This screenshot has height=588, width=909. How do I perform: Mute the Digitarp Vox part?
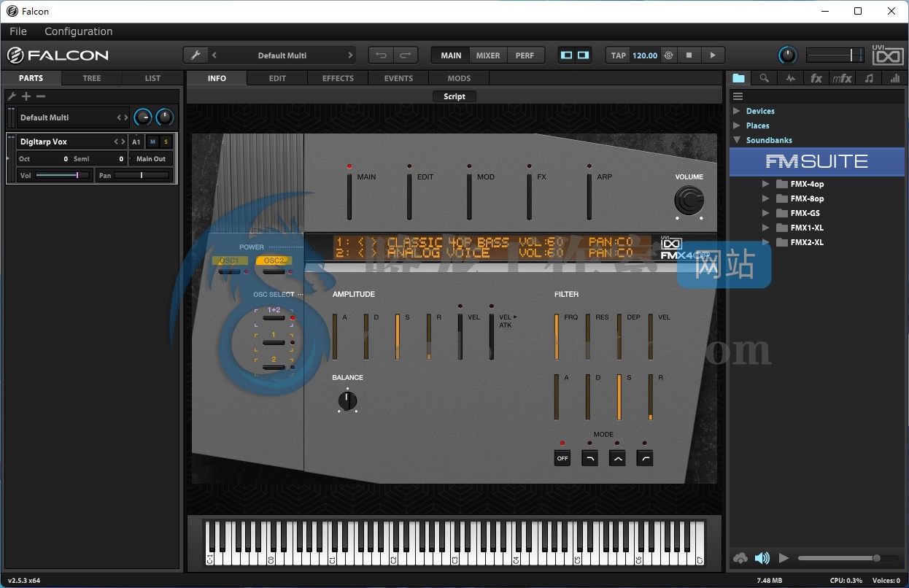152,142
